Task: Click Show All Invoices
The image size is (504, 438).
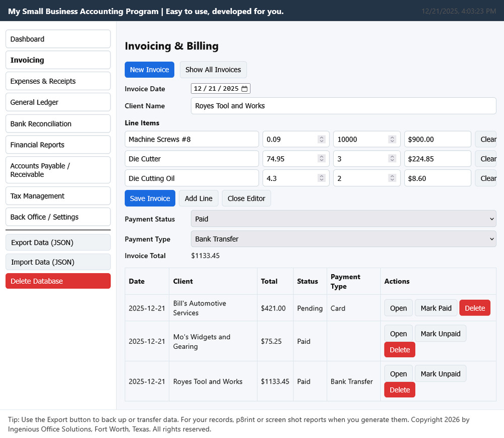Action: 213,70
